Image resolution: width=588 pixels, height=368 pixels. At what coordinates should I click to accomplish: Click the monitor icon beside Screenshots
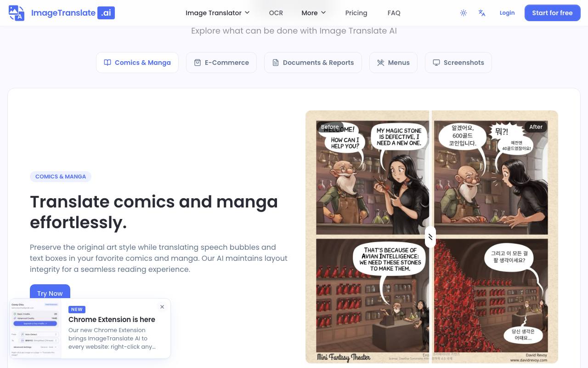436,63
